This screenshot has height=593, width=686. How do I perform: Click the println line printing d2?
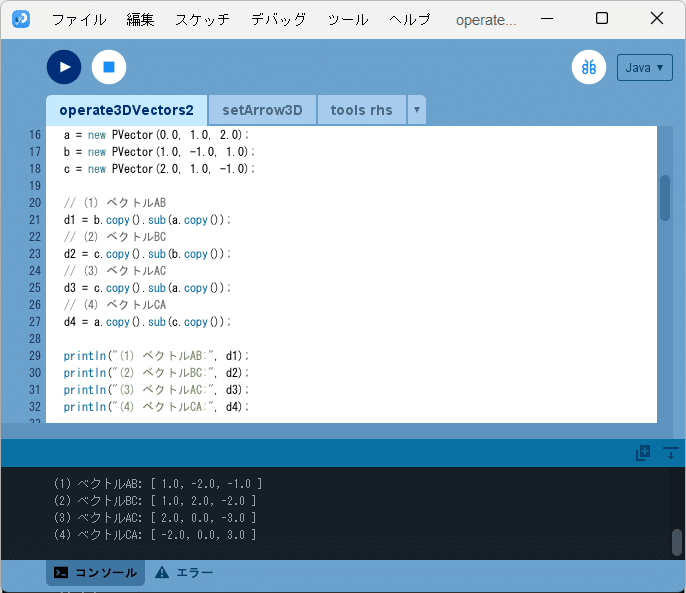point(156,373)
